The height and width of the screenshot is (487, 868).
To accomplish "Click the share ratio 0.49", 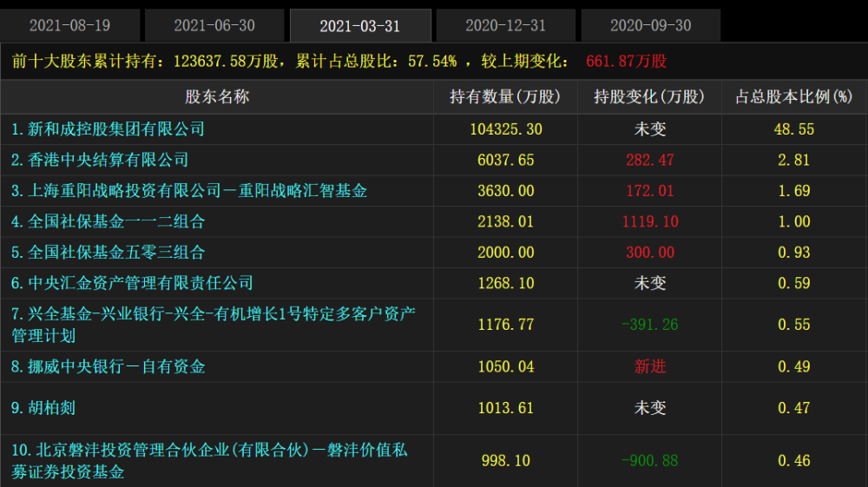I will click(x=794, y=366).
